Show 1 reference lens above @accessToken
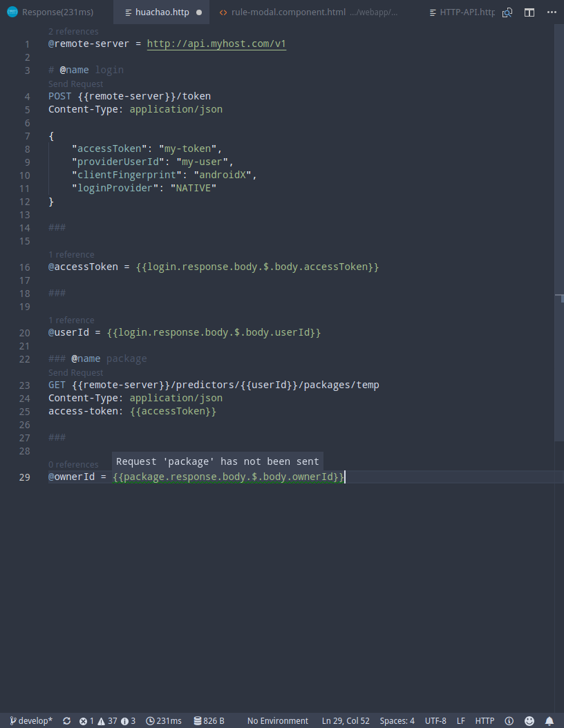Screen dimensions: 564x728 [71, 254]
